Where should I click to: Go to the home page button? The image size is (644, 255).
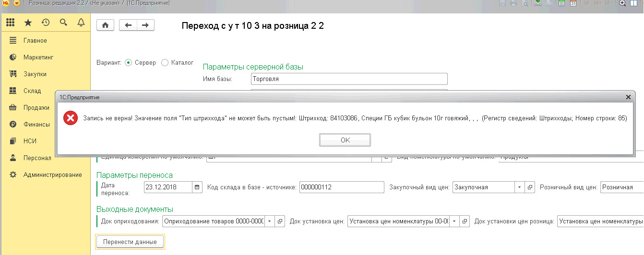coord(106,25)
